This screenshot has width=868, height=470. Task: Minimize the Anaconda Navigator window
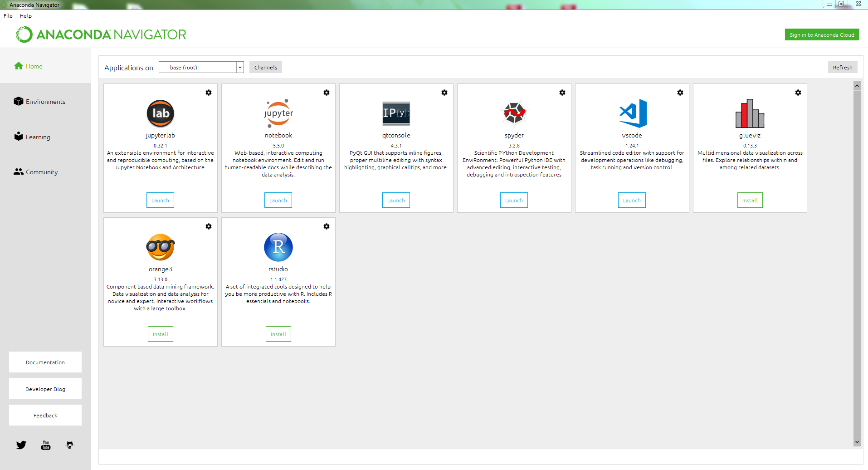point(829,4)
